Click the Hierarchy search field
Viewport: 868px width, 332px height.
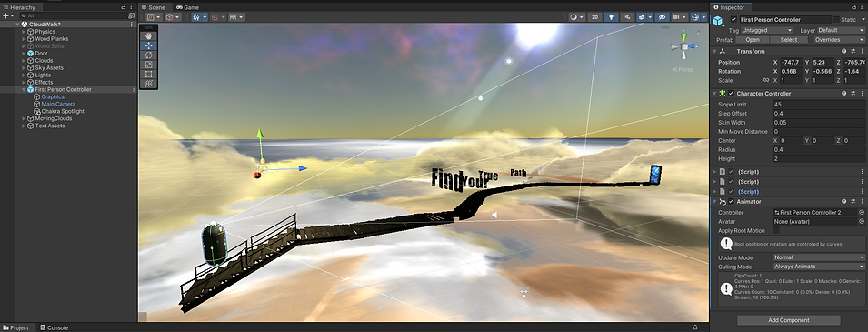pos(72,16)
